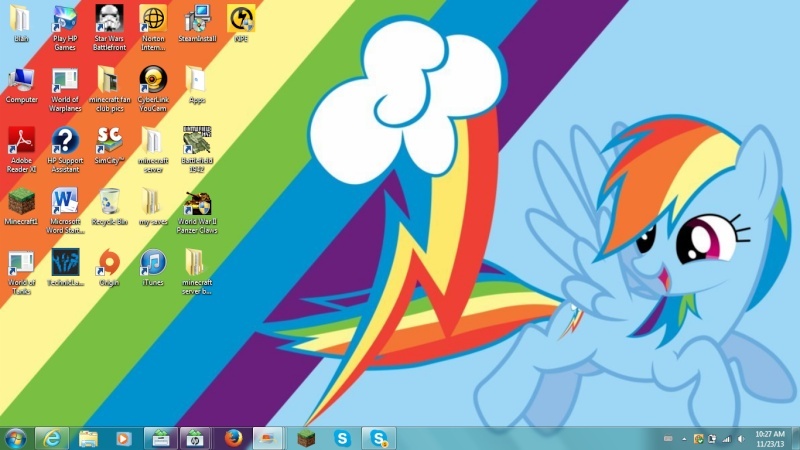The image size is (800, 450).
Task: Launch the SimCity shortcut
Action: click(x=109, y=145)
